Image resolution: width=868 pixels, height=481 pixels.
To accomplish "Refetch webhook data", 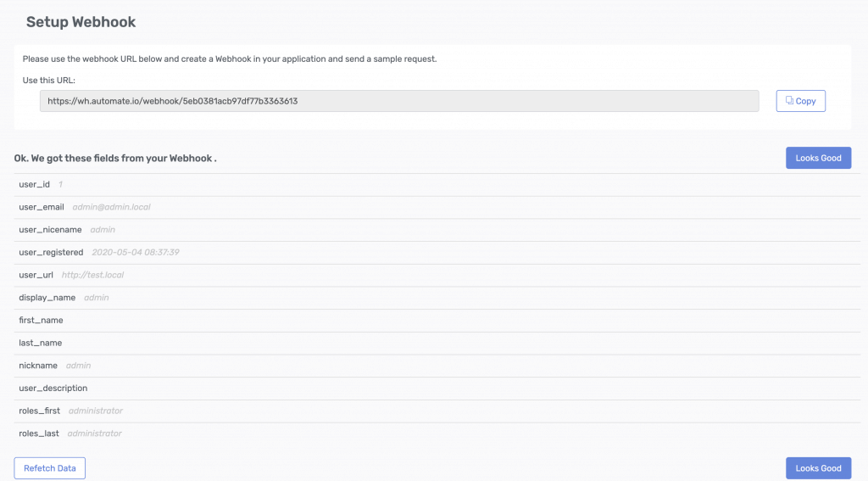I will (50, 468).
